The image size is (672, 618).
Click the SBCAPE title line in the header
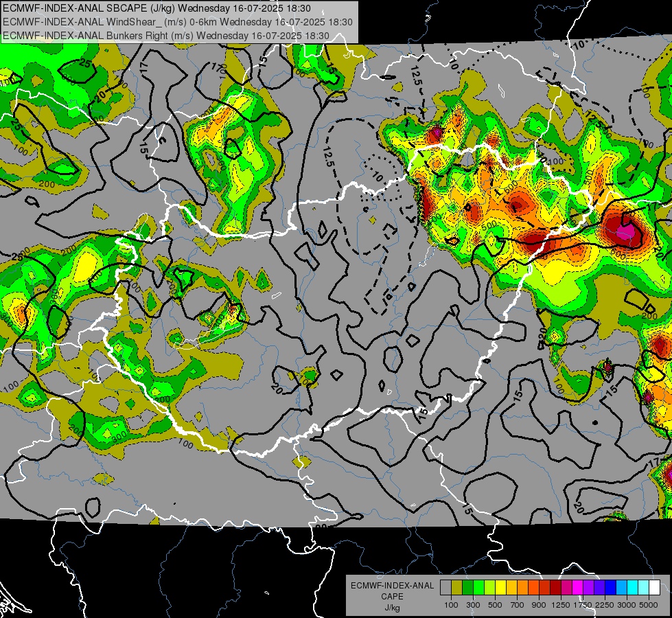point(157,8)
